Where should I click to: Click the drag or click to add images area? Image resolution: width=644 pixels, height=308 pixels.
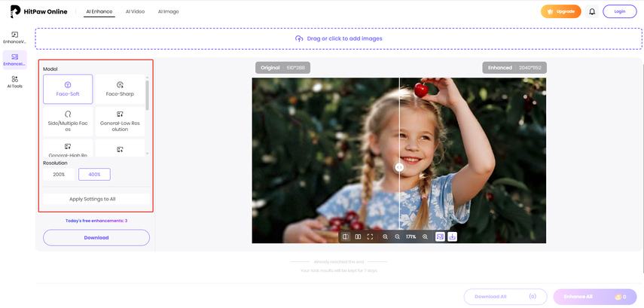[x=338, y=38]
